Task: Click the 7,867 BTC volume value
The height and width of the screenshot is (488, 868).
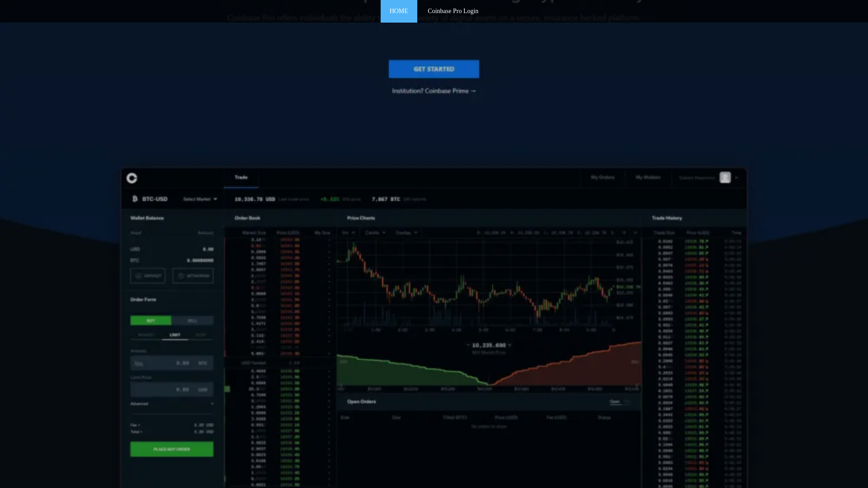Action: 386,199
